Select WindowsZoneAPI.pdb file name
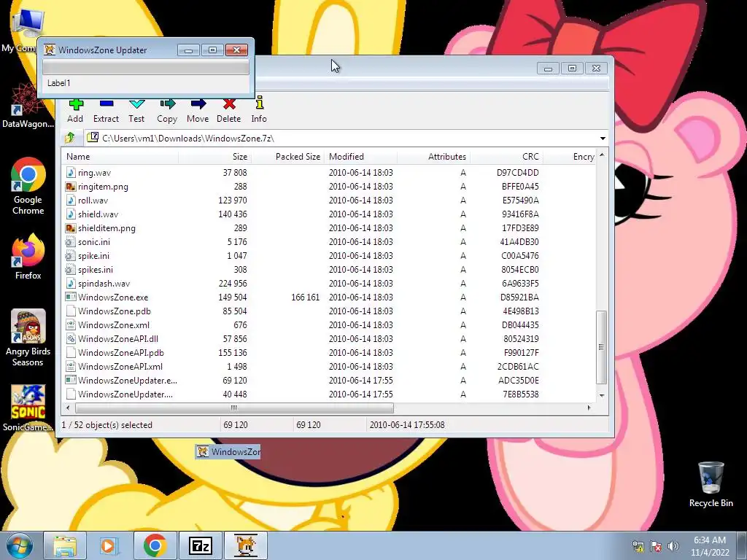This screenshot has height=560, width=747. [121, 353]
